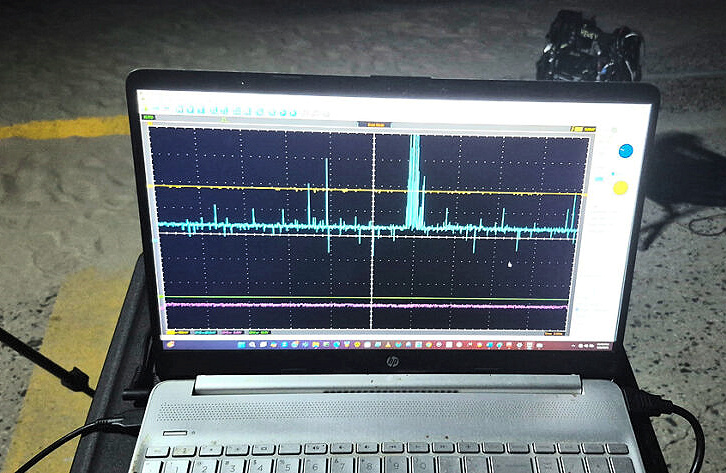Click the yellow indicator at the graph's top-right corner
This screenshot has width=726, height=473.
578,128
